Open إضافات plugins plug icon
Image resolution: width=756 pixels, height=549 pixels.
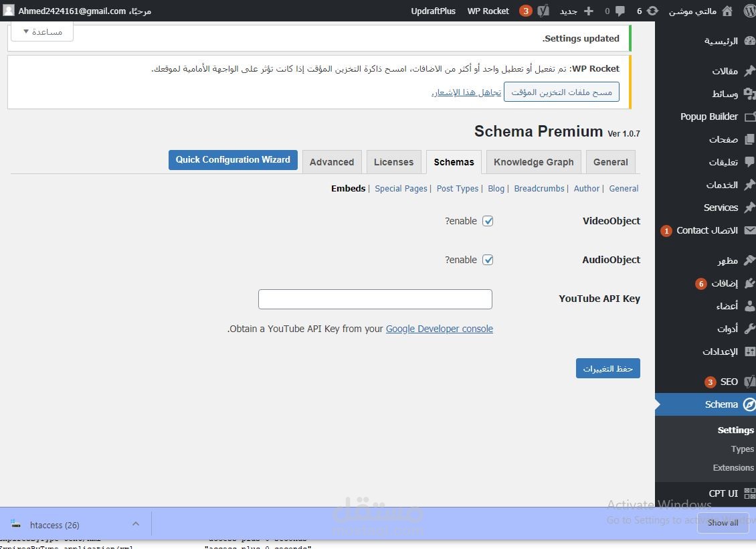pos(750,283)
